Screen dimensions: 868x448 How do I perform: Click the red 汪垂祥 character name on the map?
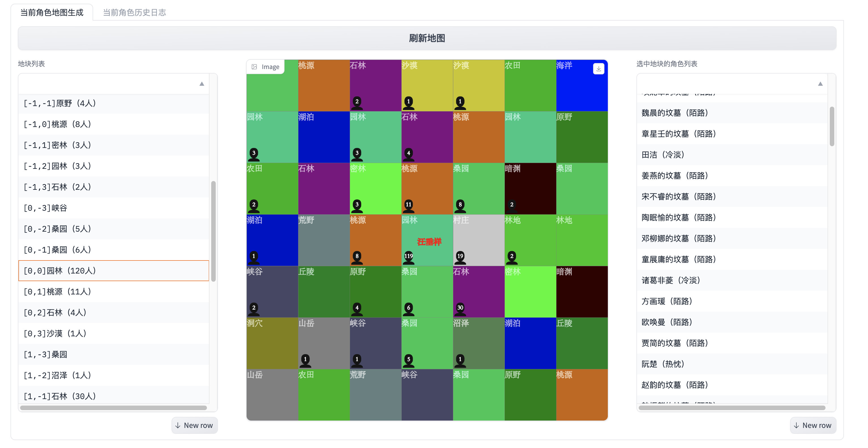point(429,242)
